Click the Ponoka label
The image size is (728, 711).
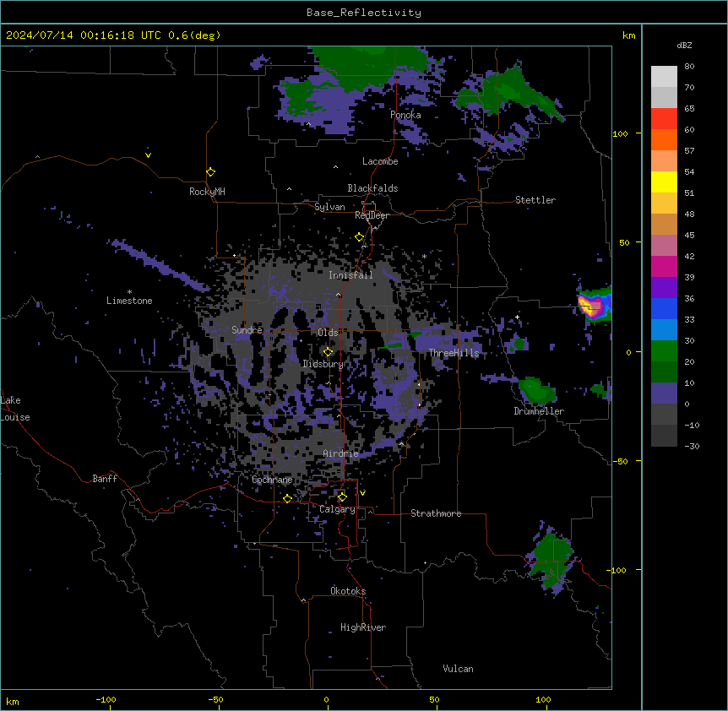coord(405,115)
